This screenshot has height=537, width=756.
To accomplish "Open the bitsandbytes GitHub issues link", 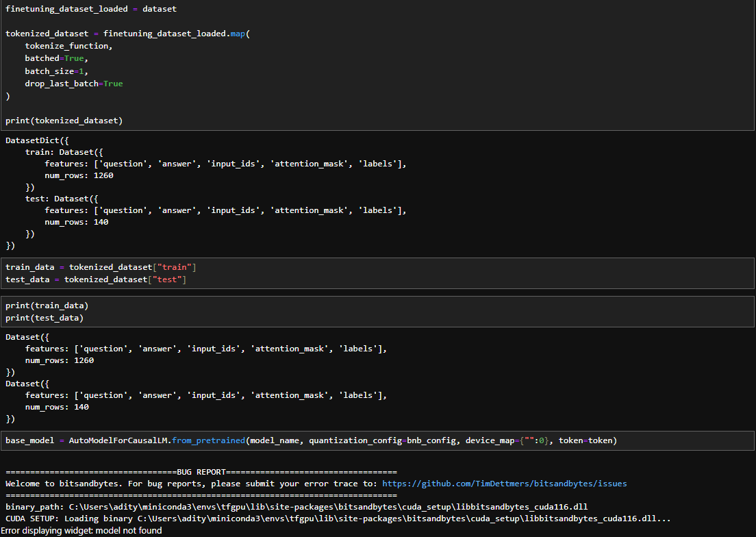I will tap(504, 484).
